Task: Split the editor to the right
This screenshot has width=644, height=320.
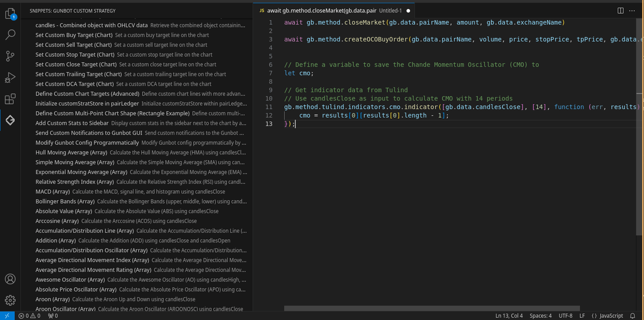Action: click(620, 11)
